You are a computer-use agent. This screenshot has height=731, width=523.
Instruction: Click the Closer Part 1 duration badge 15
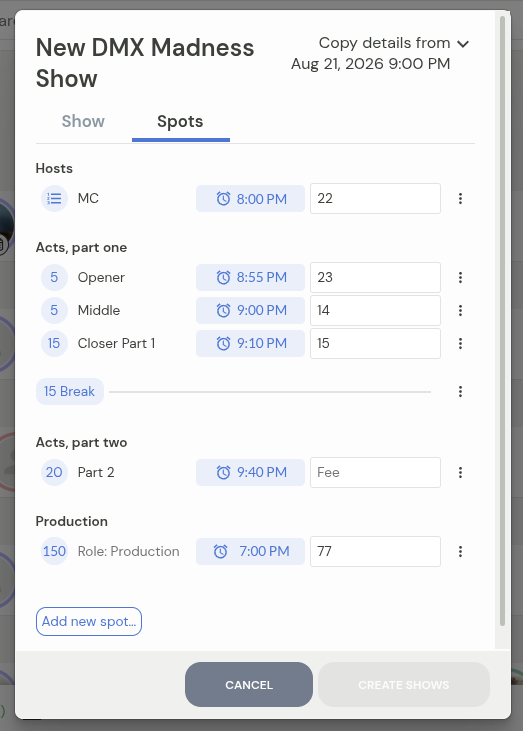tap(54, 344)
